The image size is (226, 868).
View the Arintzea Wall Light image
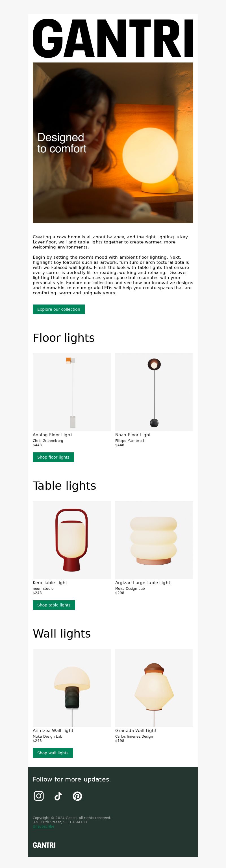pyautogui.click(x=72, y=688)
